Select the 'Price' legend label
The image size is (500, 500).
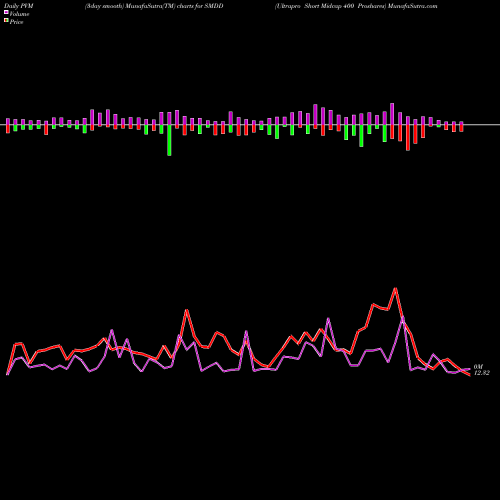click(x=16, y=22)
